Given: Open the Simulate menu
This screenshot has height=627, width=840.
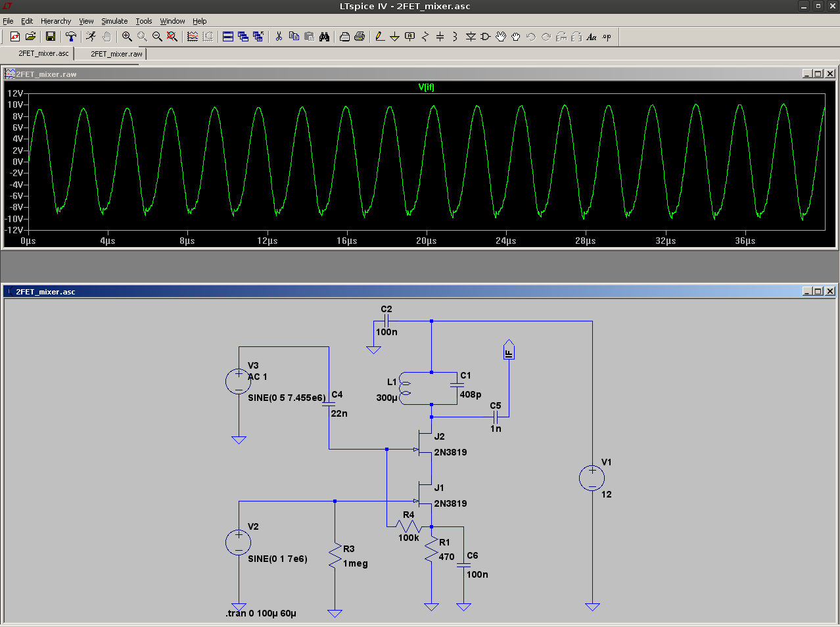Looking at the screenshot, I should coord(114,21).
